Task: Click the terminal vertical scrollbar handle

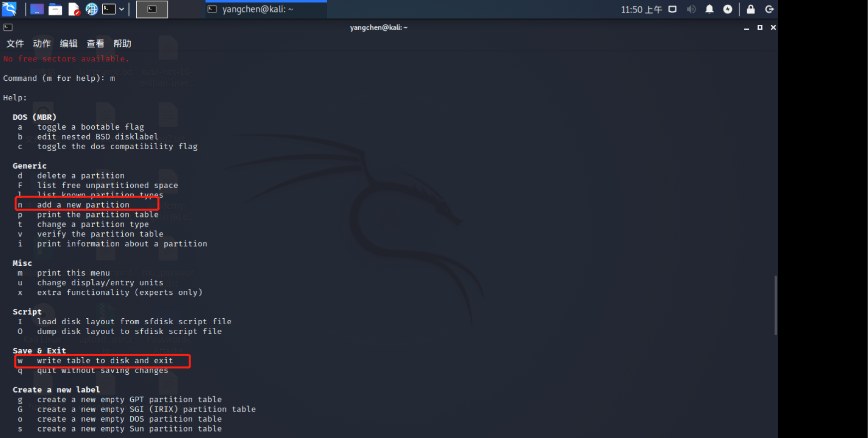Action: coord(775,305)
